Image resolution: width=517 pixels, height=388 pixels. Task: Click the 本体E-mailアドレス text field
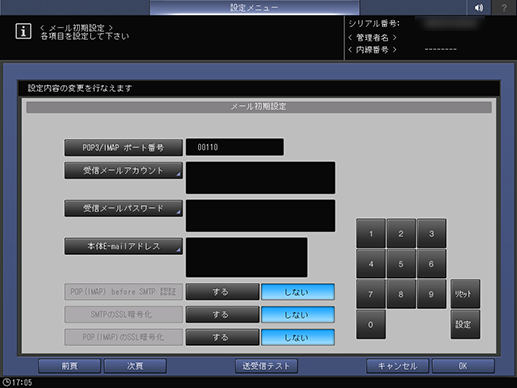(247, 257)
